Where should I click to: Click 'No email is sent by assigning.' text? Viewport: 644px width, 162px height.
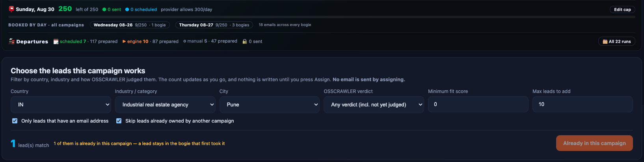coord(369,80)
